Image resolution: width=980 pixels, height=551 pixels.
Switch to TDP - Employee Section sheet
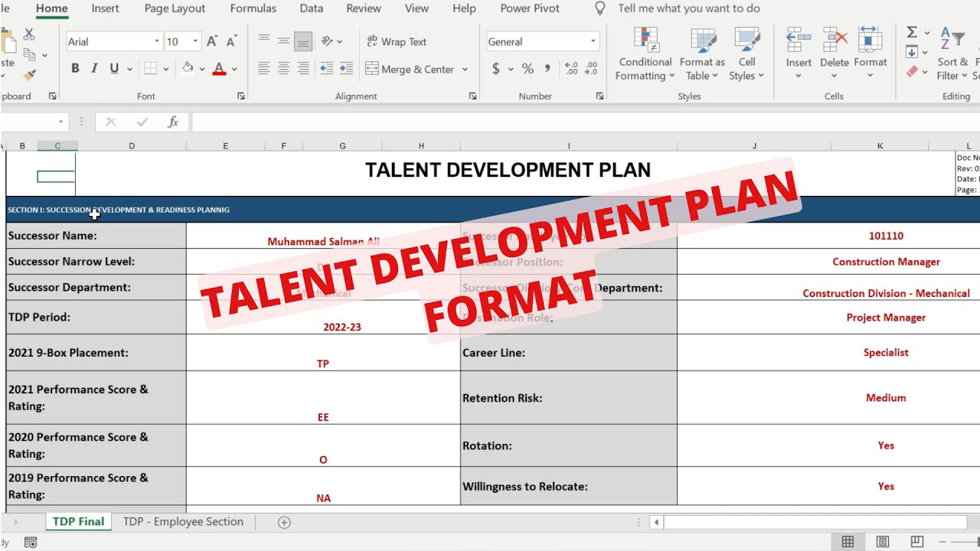tap(183, 522)
